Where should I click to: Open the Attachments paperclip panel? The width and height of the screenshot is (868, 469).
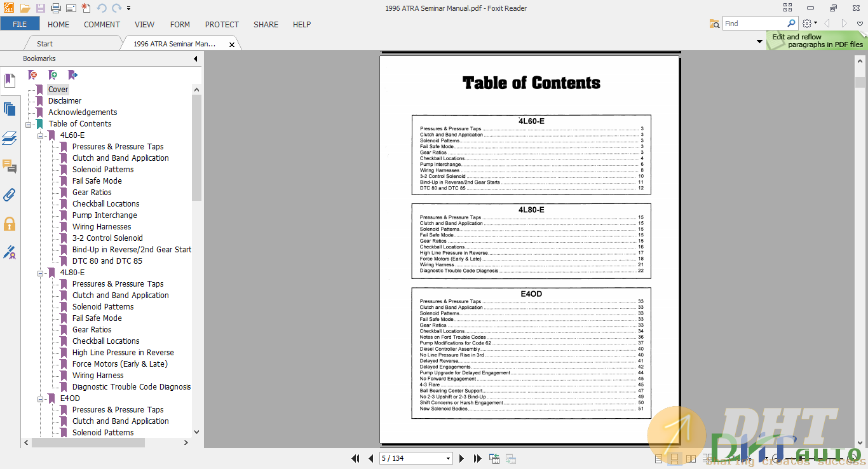tap(10, 195)
